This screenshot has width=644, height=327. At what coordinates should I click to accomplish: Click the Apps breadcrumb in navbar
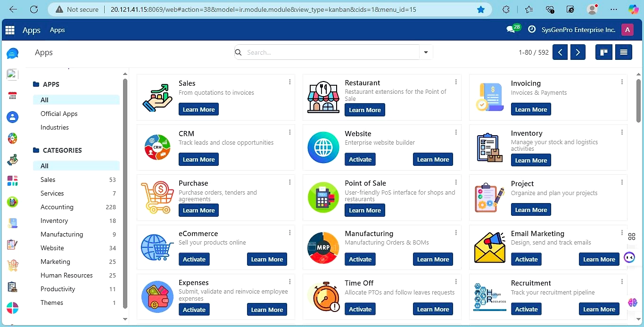pyautogui.click(x=58, y=30)
